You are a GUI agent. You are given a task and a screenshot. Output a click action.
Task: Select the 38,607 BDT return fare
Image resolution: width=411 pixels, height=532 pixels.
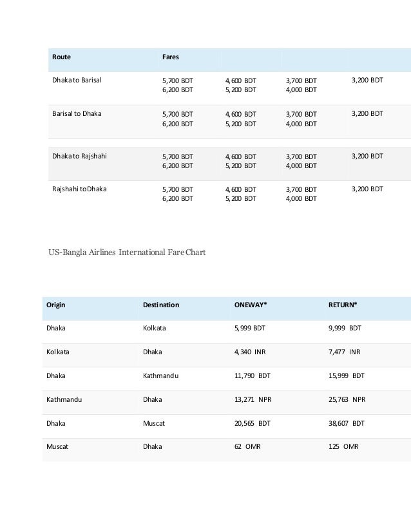coord(346,423)
